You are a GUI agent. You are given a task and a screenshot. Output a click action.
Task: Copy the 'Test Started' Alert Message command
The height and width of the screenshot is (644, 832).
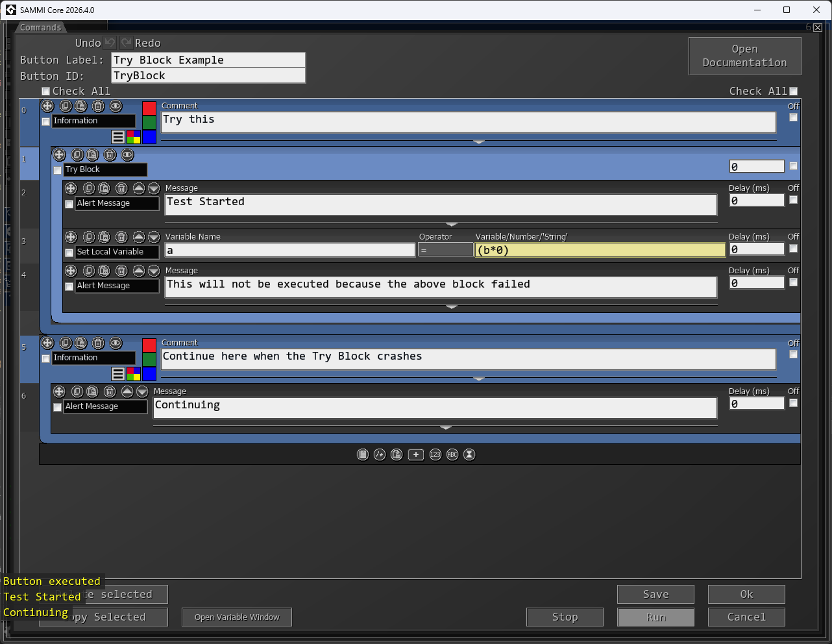(89, 188)
